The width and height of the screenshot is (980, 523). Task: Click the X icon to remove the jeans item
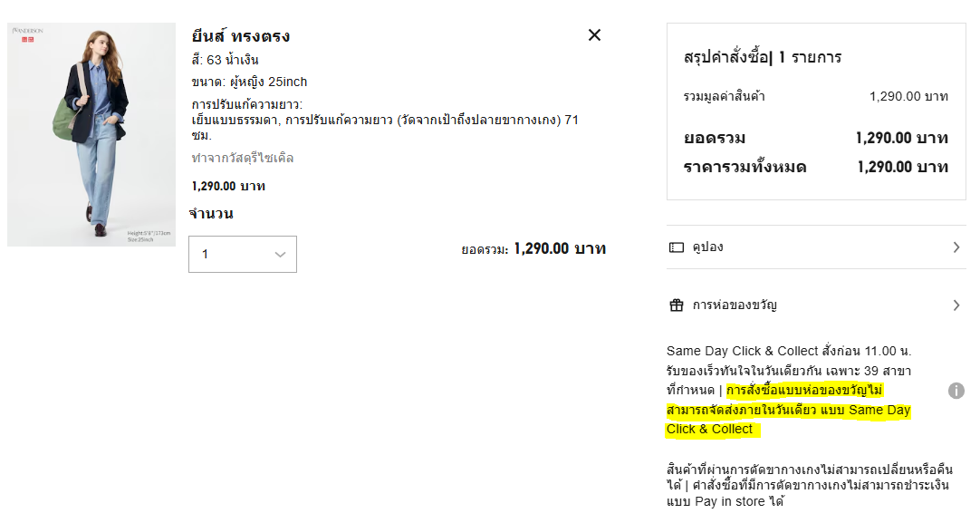tap(594, 35)
